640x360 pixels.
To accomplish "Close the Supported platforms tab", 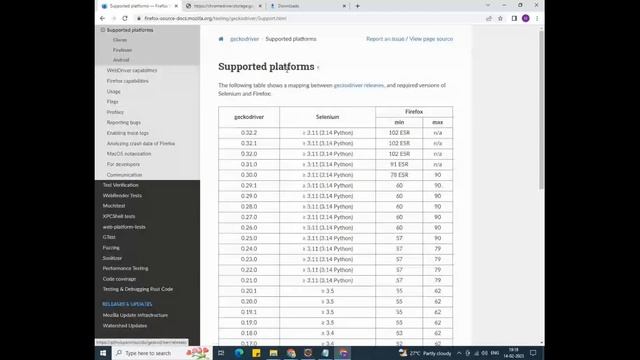I will (x=176, y=6).
